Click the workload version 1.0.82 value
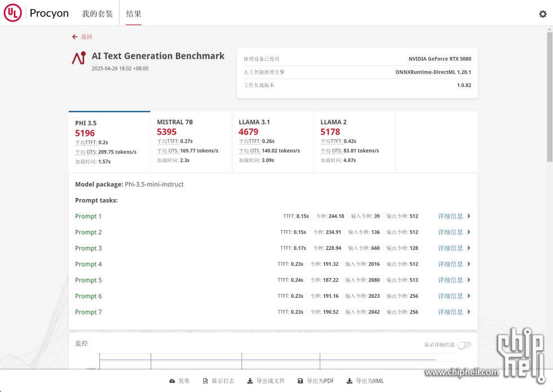The height and width of the screenshot is (392, 553). click(x=464, y=85)
